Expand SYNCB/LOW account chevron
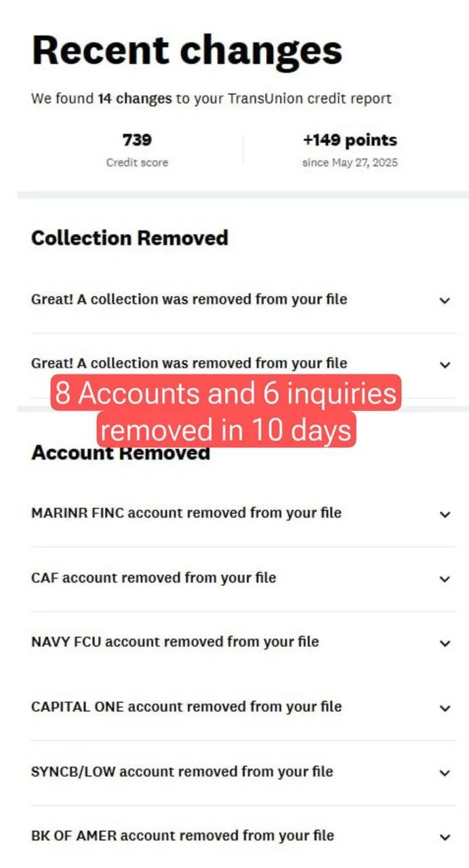The image size is (469, 868). click(445, 772)
